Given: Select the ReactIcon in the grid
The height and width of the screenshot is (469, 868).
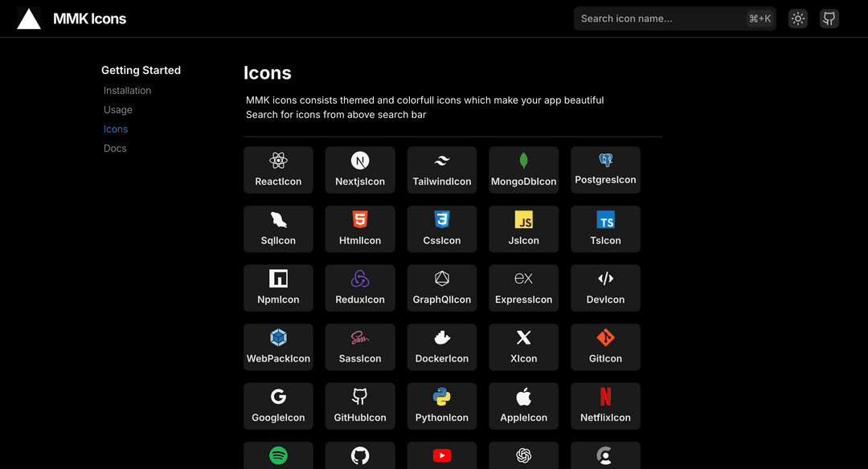Looking at the screenshot, I should pos(278,169).
